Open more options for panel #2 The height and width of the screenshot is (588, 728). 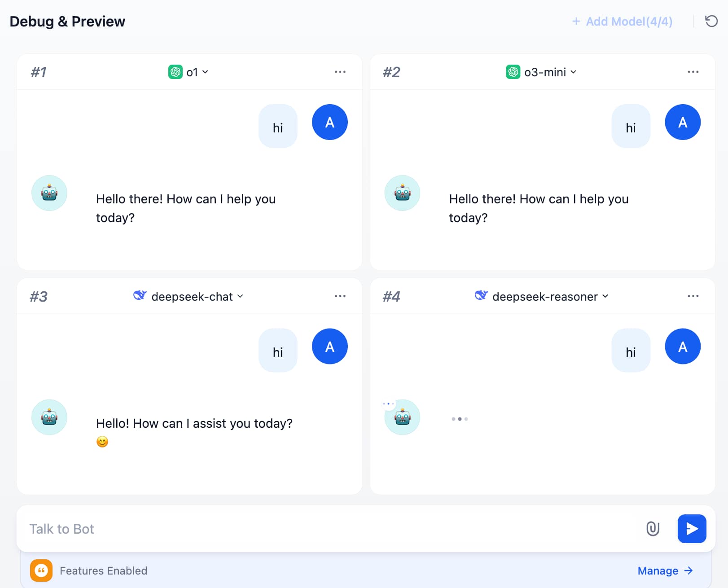tap(693, 72)
